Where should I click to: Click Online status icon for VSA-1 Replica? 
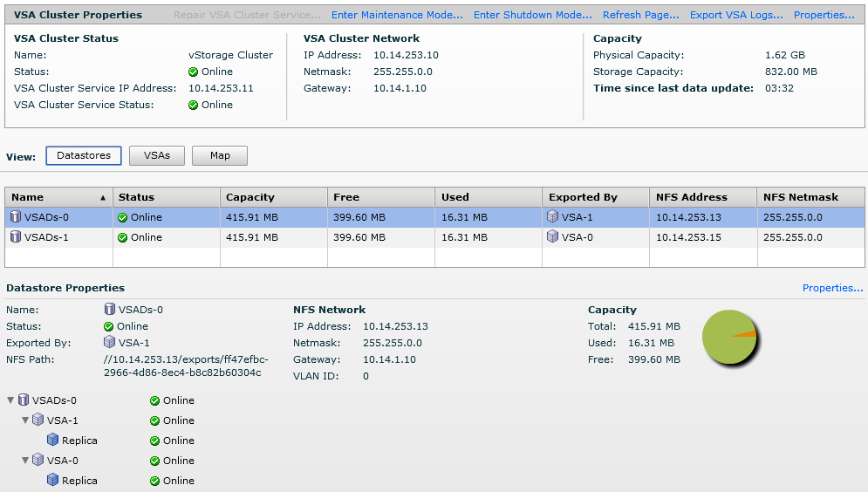155,441
